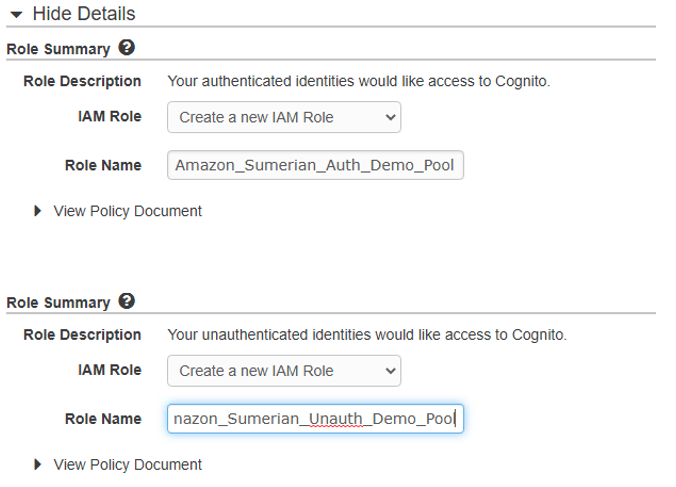676x487 pixels.
Task: Select the second Role Summary heading
Action: (58, 302)
